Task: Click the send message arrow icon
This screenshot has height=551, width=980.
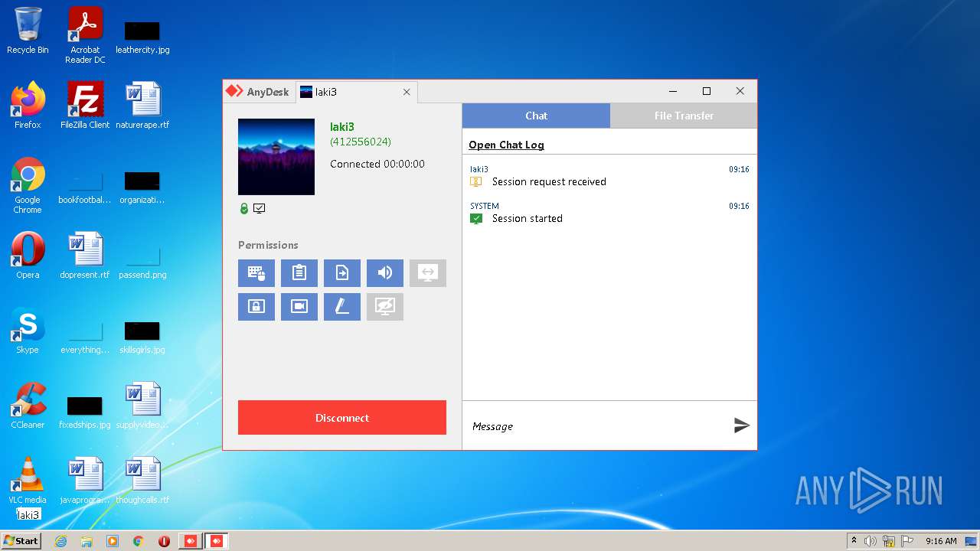Action: click(x=741, y=425)
